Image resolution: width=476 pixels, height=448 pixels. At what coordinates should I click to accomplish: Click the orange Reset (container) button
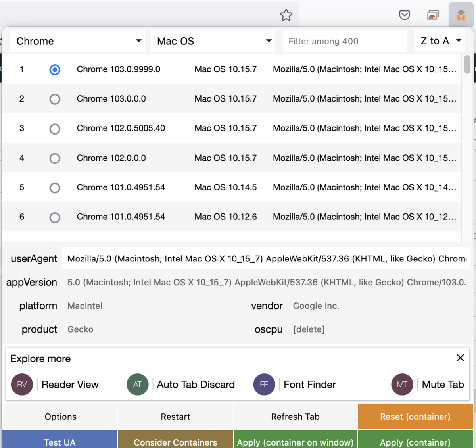415,417
